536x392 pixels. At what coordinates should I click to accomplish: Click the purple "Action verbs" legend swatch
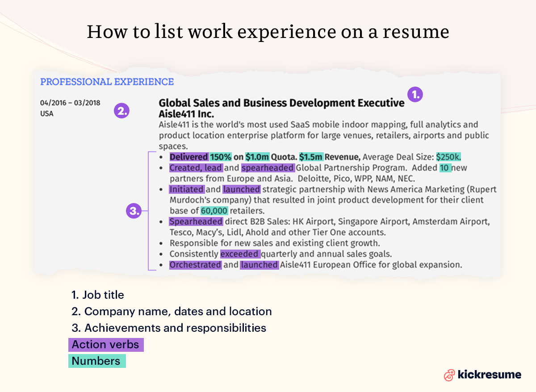(x=106, y=345)
